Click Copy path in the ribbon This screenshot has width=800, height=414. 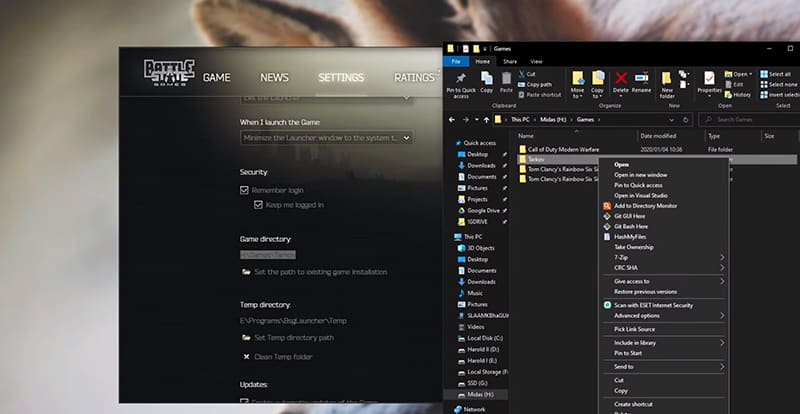(x=535, y=84)
